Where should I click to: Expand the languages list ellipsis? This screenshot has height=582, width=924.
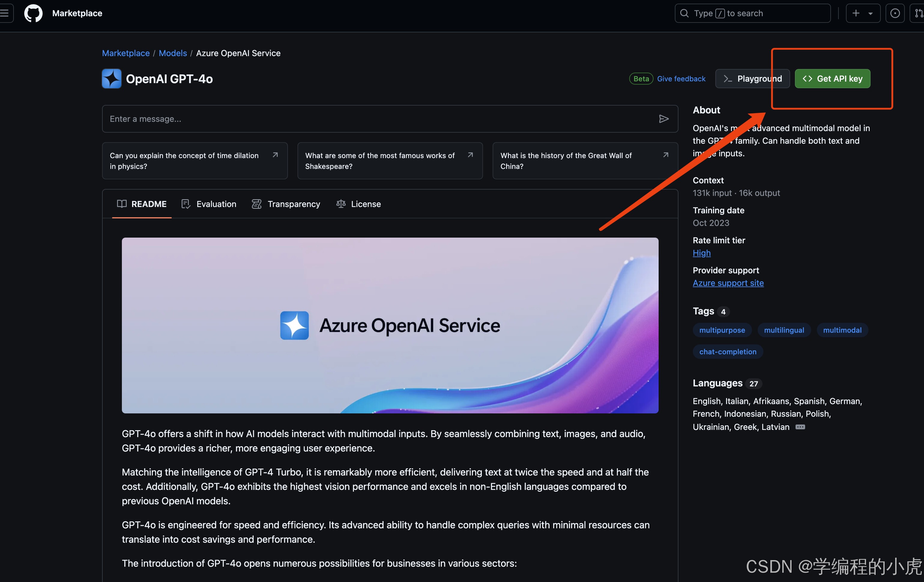coord(800,427)
